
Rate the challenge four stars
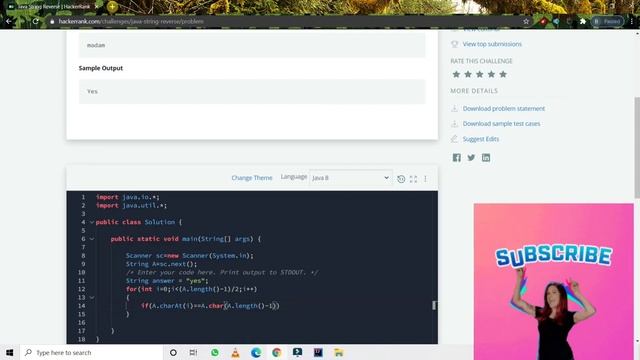[x=491, y=74]
